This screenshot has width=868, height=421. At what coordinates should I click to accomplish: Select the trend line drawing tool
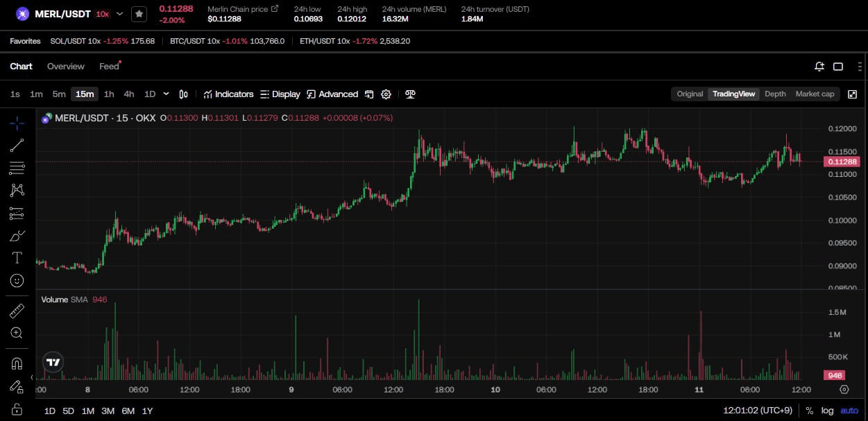pos(17,145)
